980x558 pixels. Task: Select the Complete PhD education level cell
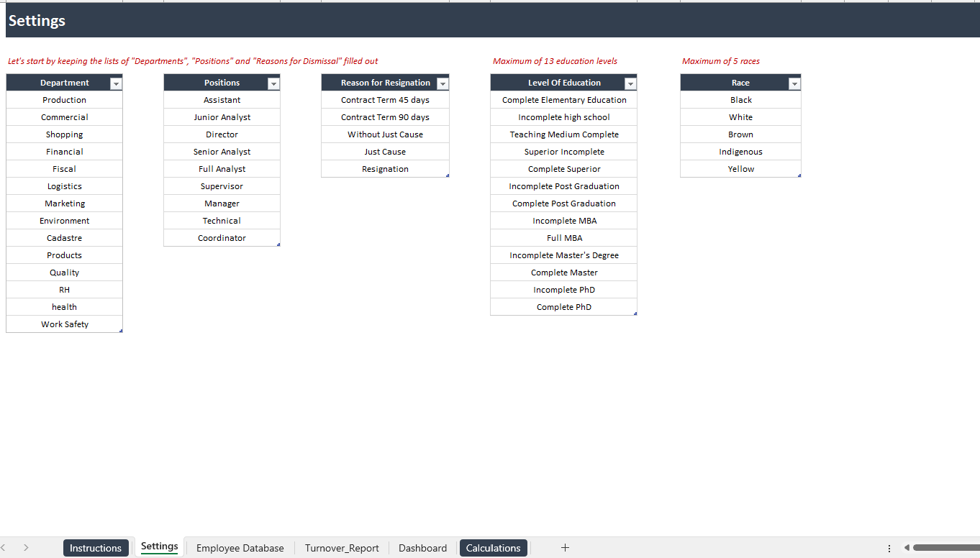(x=563, y=307)
